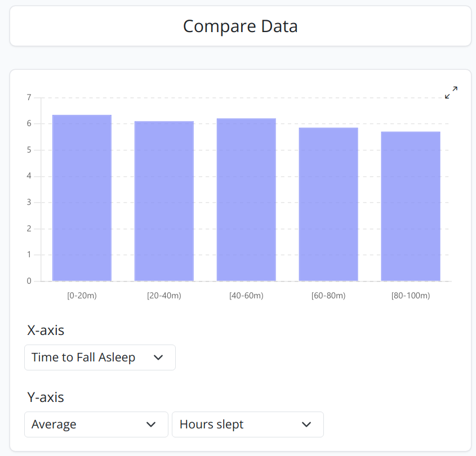Click the 4 value on the y-axis
This screenshot has width=476, height=456.
[x=29, y=177]
